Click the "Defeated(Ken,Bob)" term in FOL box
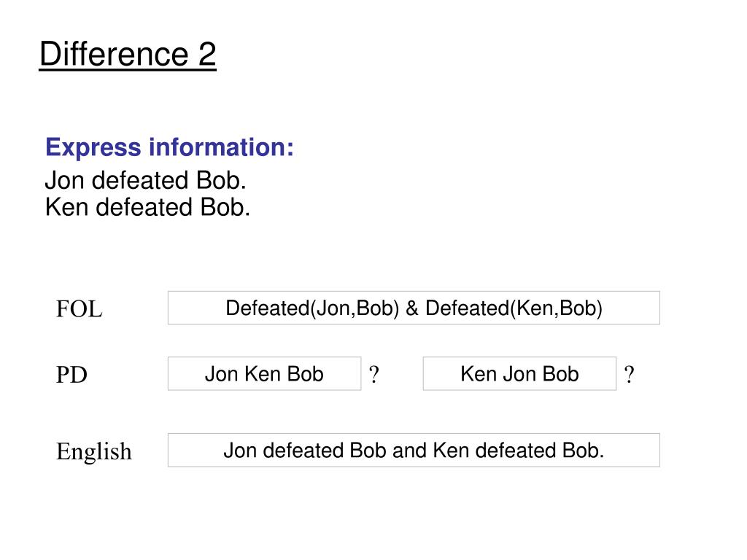The width and height of the screenshot is (747, 560). point(514,308)
